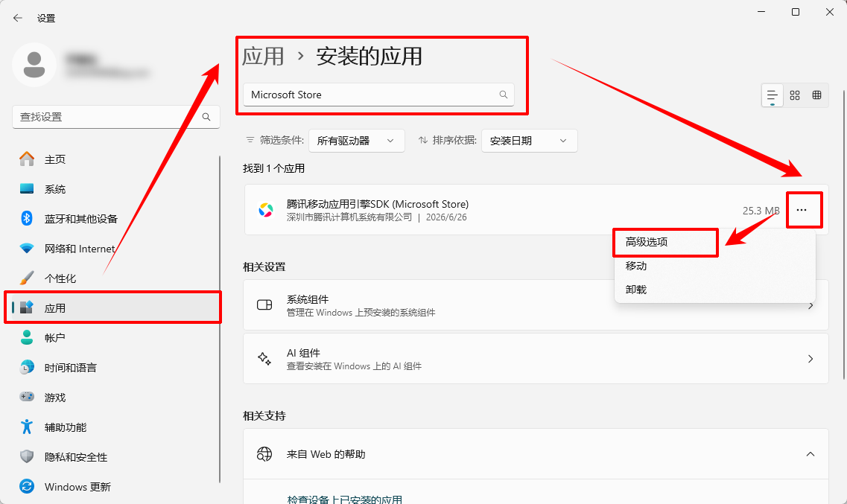The width and height of the screenshot is (847, 504).
Task: Click the 腾讯移动应用引擎SDK (Microsoft Store) title
Action: [x=378, y=204]
